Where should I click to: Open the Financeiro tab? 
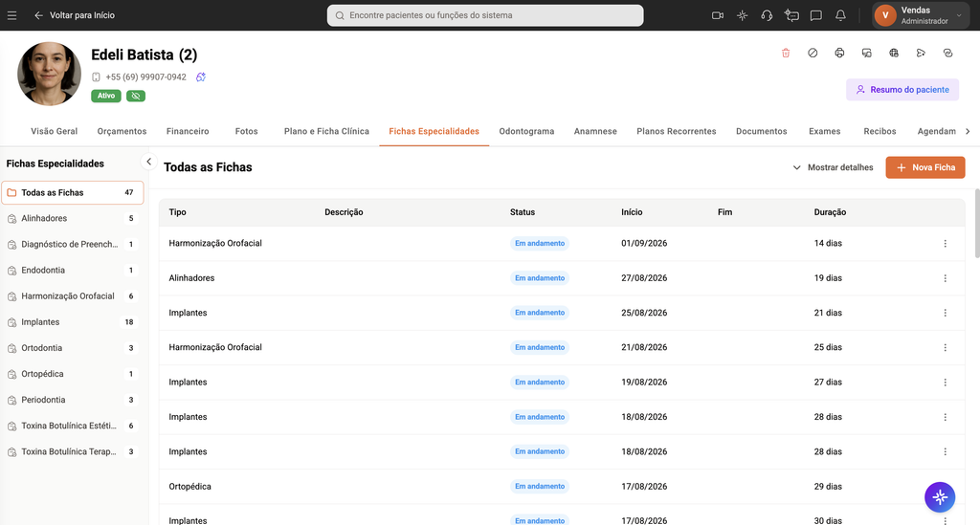tap(188, 131)
